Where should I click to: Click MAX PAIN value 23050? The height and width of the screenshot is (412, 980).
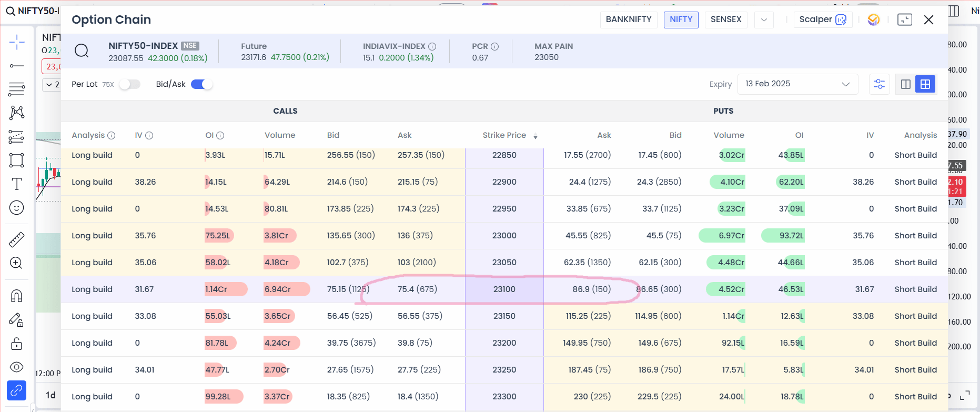coord(547,57)
